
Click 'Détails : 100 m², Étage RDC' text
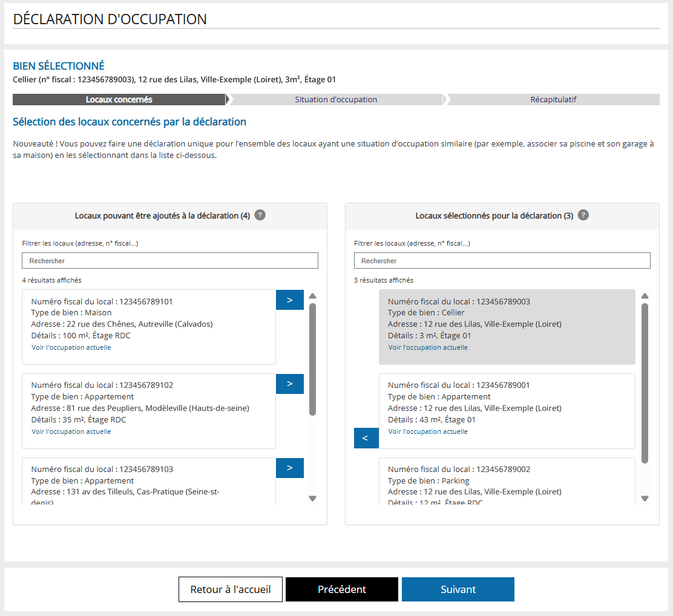tap(80, 336)
